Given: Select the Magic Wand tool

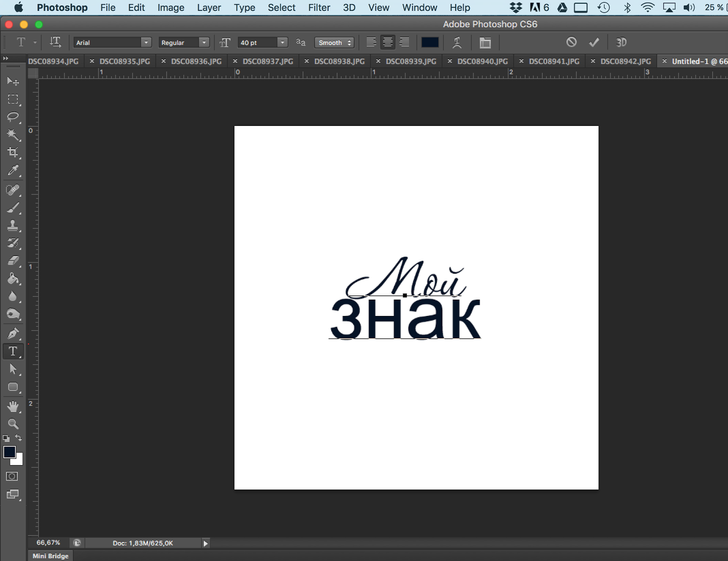Looking at the screenshot, I should [x=13, y=135].
